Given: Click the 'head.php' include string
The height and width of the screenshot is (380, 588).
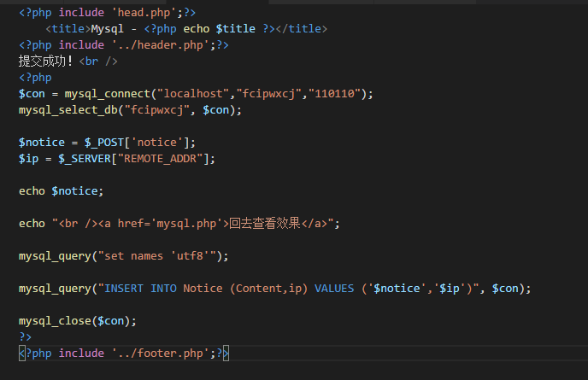Looking at the screenshot, I should (144, 13).
